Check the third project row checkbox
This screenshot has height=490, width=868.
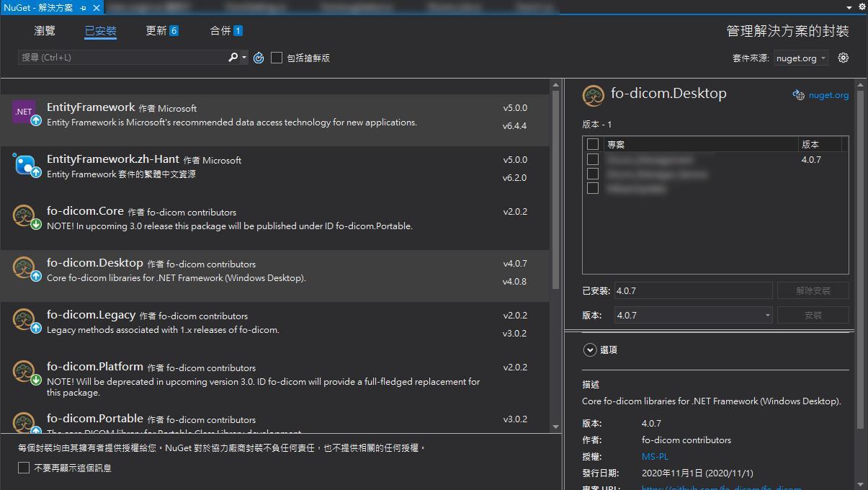[x=593, y=188]
